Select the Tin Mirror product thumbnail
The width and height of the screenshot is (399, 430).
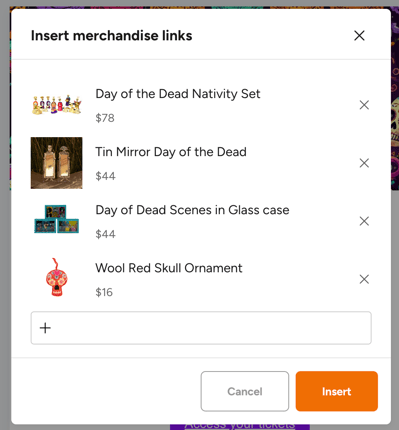(57, 163)
